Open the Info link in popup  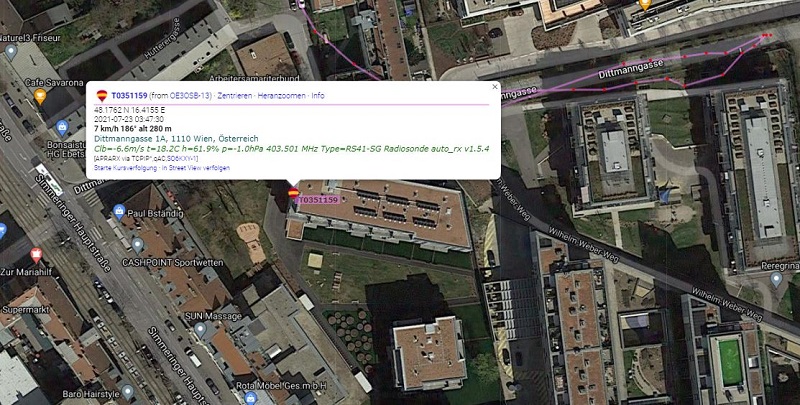click(318, 95)
